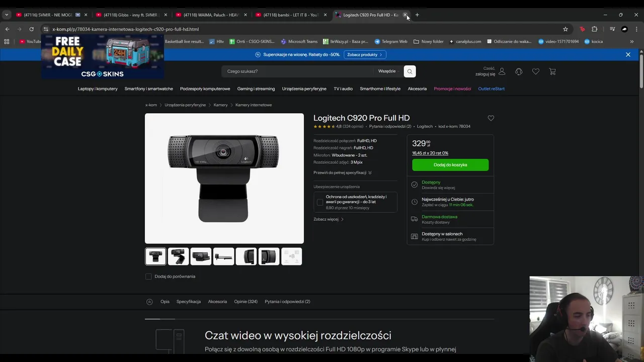Select the +8 more images thumbnail
644x362 pixels.
click(292, 256)
